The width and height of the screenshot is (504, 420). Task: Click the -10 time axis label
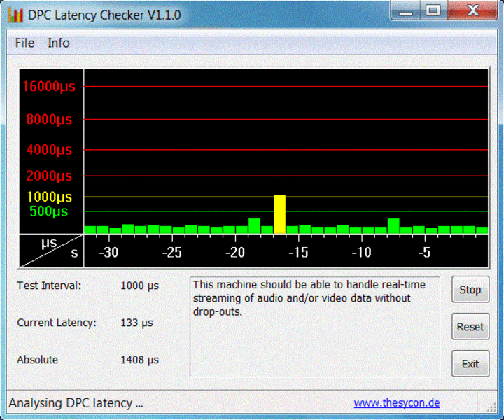point(362,253)
